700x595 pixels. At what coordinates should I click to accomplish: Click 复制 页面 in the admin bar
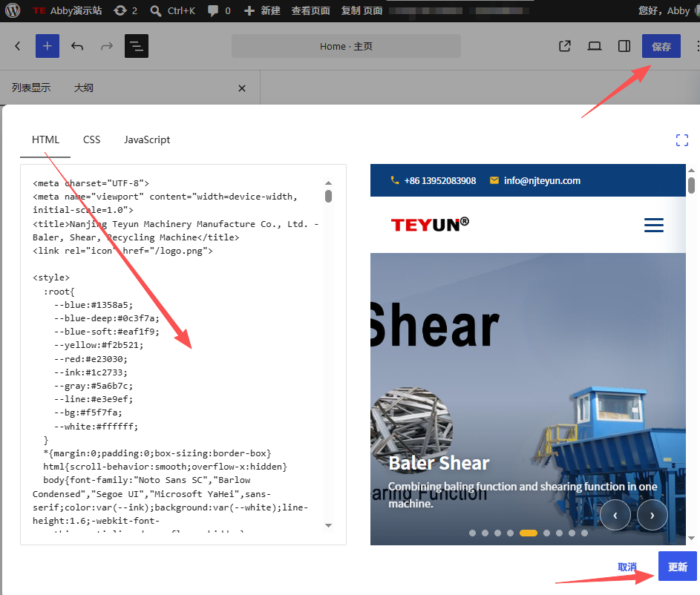tap(362, 10)
